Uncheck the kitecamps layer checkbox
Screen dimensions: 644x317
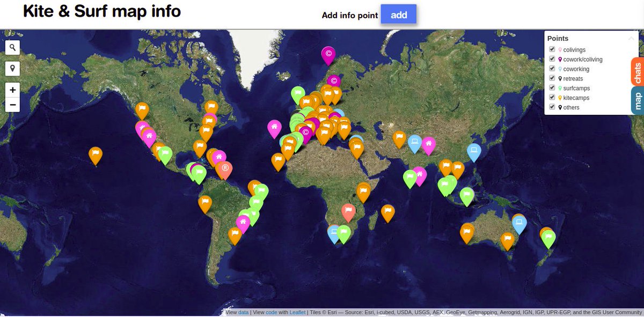(x=552, y=98)
